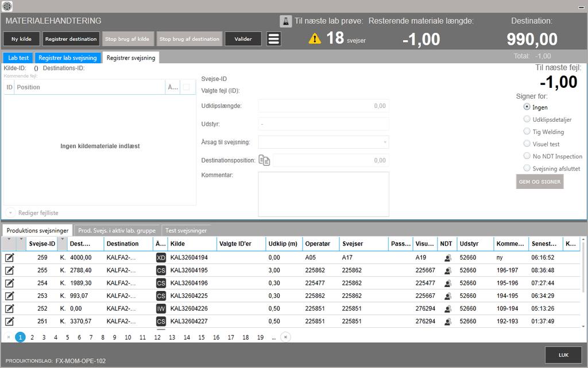The image size is (588, 368).
Task: Click the CS reason badge in row 255
Action: coord(161,270)
